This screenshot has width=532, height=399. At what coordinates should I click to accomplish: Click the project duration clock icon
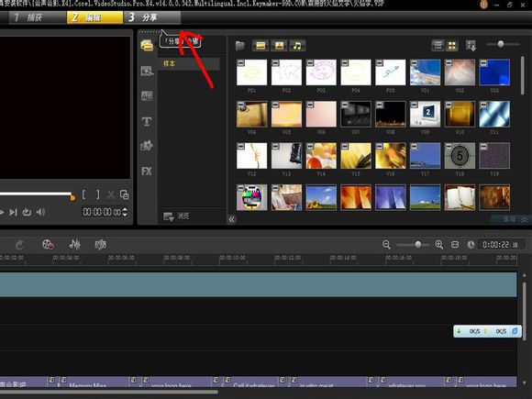(x=471, y=245)
